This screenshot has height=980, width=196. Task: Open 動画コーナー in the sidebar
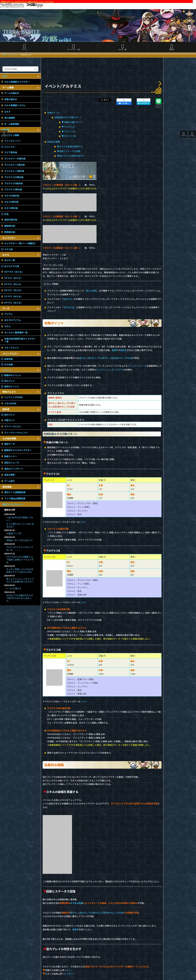tap(11, 456)
